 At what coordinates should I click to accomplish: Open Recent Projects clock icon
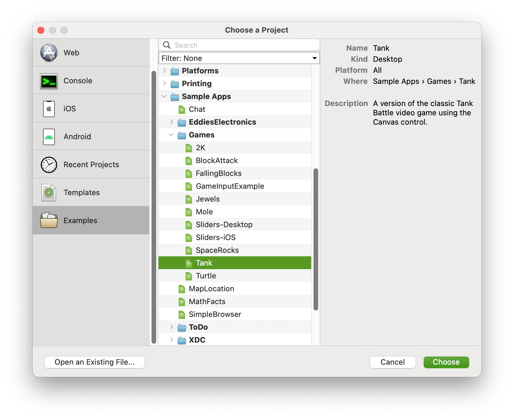pos(49,165)
